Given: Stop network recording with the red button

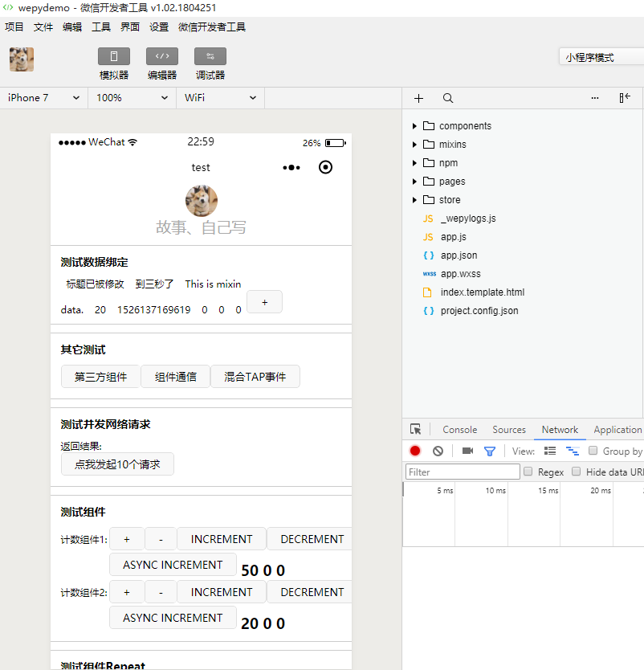Looking at the screenshot, I should click(415, 451).
